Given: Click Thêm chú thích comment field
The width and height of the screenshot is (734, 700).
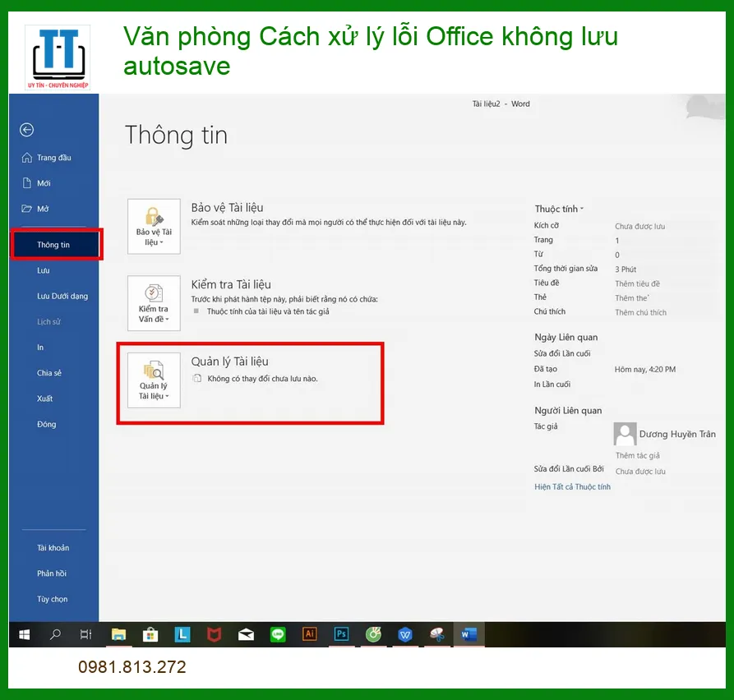Looking at the screenshot, I should [640, 312].
